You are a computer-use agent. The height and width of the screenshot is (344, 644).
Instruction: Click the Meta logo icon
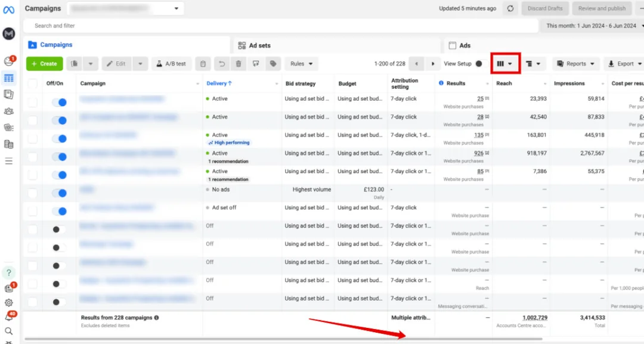pyautogui.click(x=8, y=10)
